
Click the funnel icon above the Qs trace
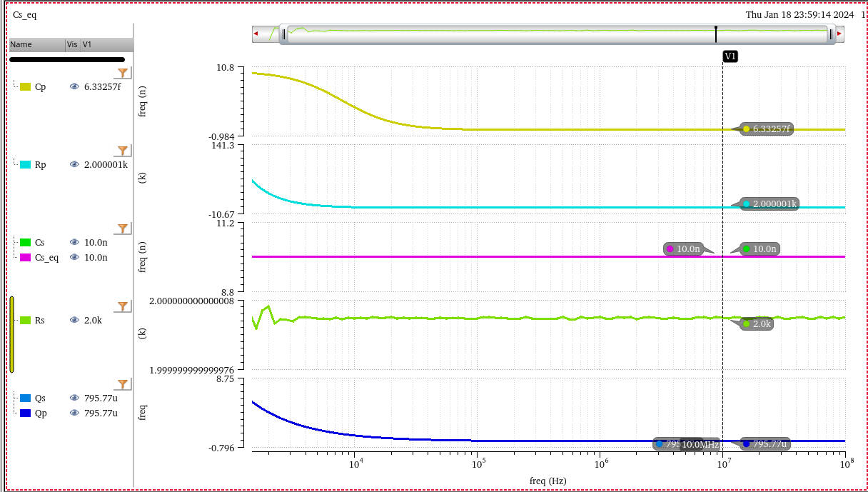pos(123,384)
